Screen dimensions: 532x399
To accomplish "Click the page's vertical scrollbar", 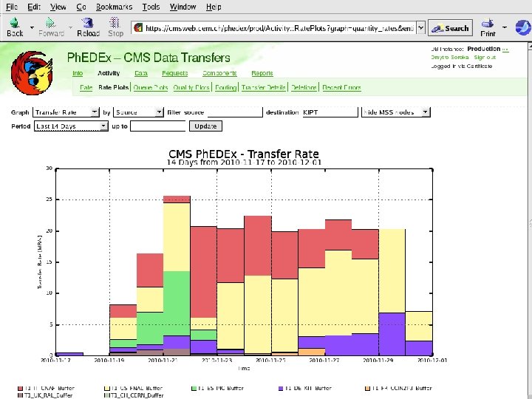I will coord(530,220).
